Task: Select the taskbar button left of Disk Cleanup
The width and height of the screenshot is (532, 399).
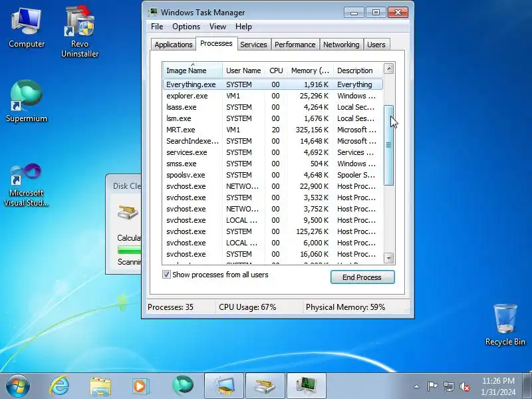Action: point(224,386)
